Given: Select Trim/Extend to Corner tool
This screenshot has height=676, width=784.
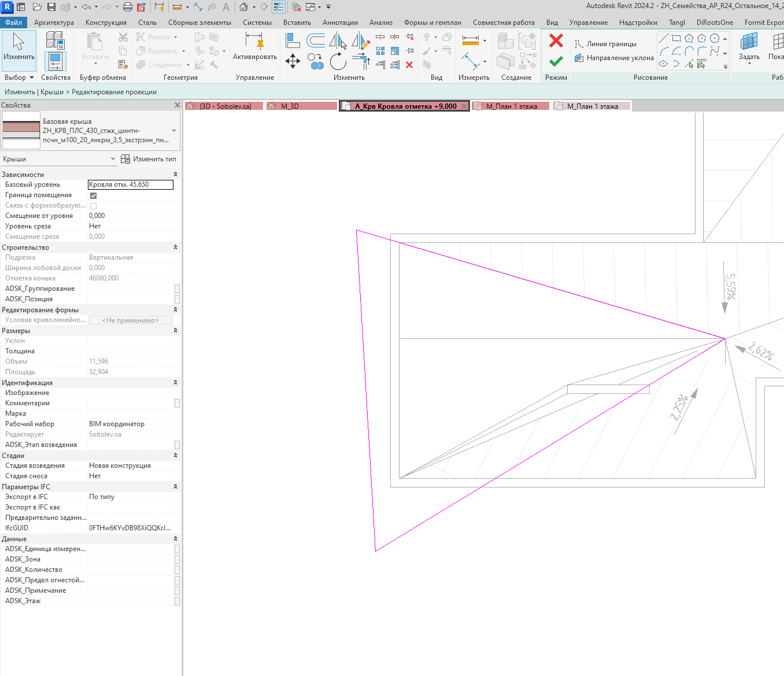Looking at the screenshot, I should click(x=361, y=61).
